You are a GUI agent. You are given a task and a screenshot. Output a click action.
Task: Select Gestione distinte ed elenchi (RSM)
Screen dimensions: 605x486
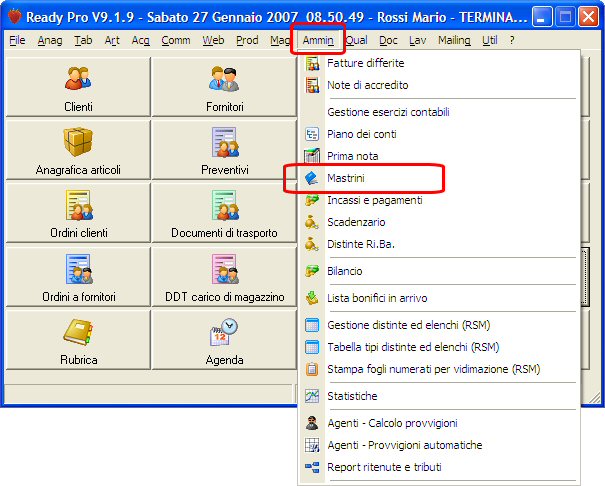(439, 325)
